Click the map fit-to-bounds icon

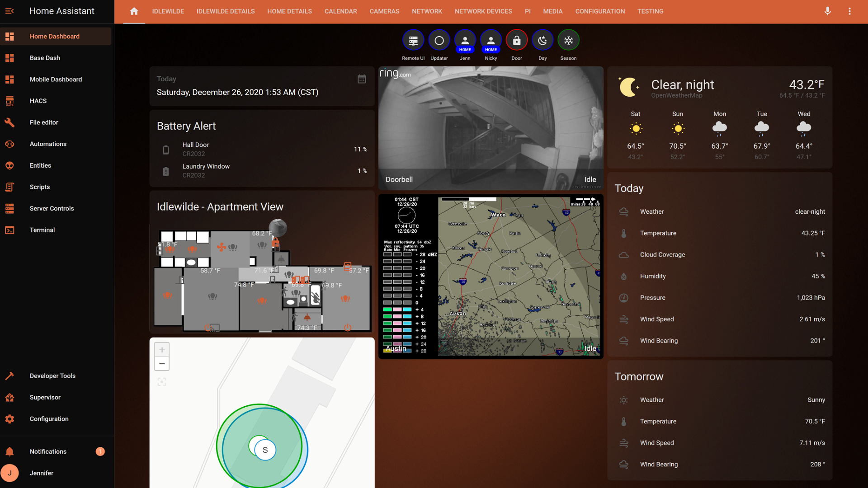pos(162,382)
